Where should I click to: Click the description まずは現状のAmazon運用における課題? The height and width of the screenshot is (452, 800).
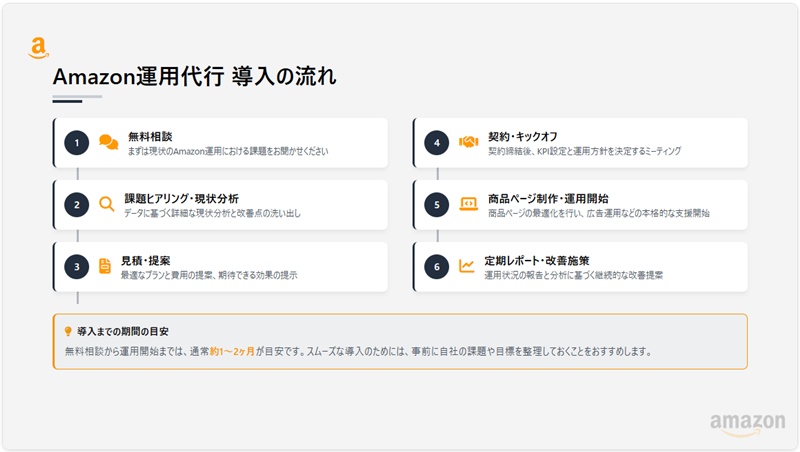228,151
